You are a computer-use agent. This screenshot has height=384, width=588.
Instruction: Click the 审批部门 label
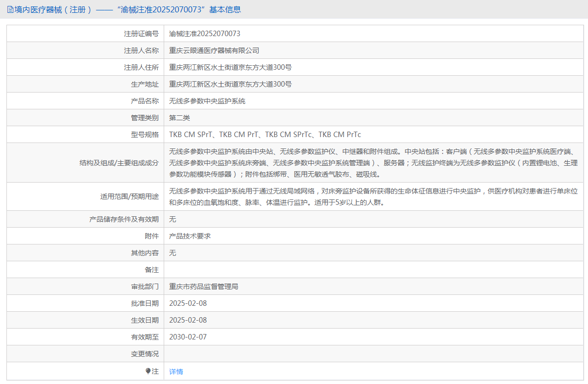[x=145, y=287]
